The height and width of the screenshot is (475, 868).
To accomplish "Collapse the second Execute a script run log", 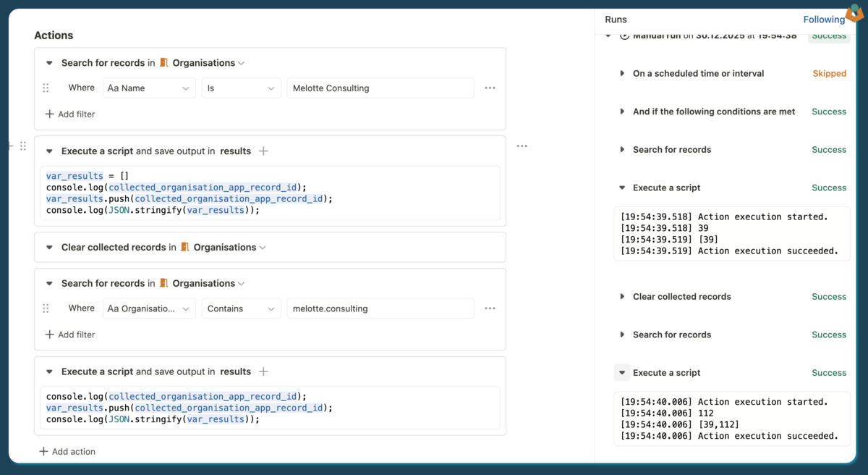I will point(622,373).
